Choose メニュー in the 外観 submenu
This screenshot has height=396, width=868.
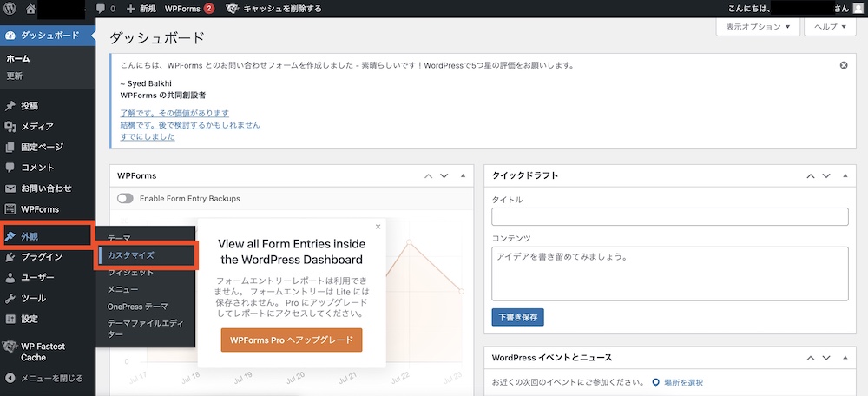click(x=123, y=289)
